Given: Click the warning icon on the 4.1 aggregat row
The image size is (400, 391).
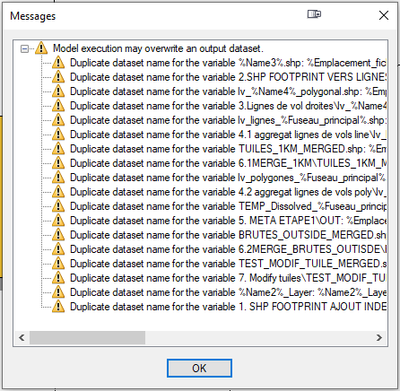Looking at the screenshot, I should (58, 134).
